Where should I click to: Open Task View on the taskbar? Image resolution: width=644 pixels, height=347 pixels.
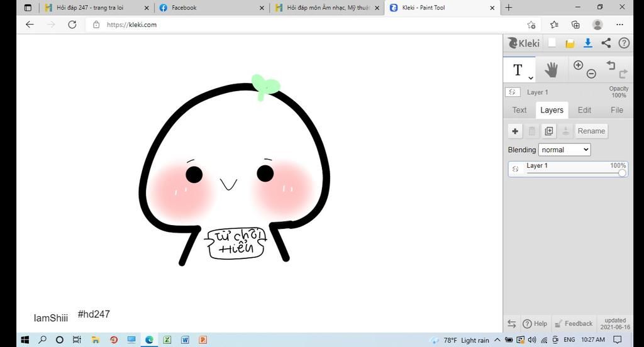pyautogui.click(x=77, y=339)
